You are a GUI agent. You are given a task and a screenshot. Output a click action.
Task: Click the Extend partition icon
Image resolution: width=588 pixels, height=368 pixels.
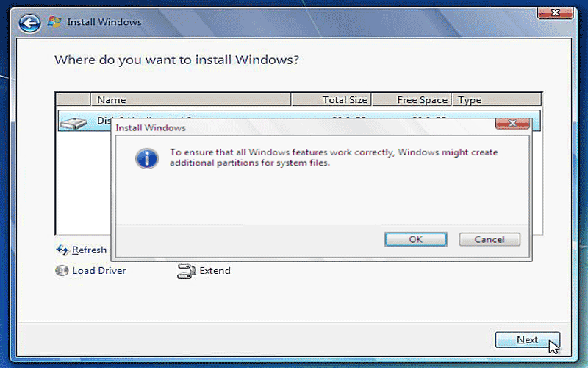187,271
